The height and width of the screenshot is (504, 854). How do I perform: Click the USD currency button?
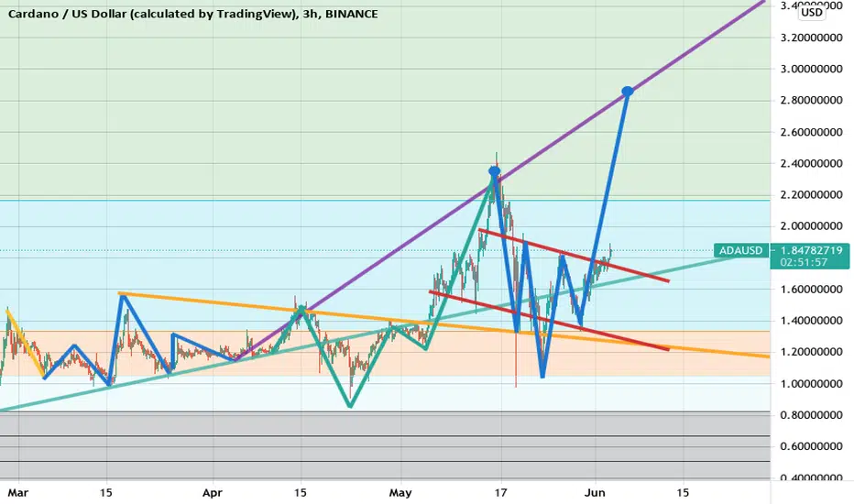pos(812,13)
